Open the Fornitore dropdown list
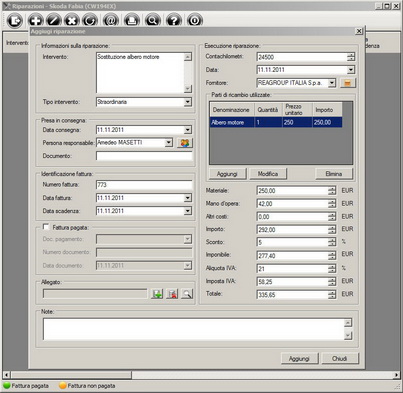The height and width of the screenshot is (393, 403). [x=332, y=83]
